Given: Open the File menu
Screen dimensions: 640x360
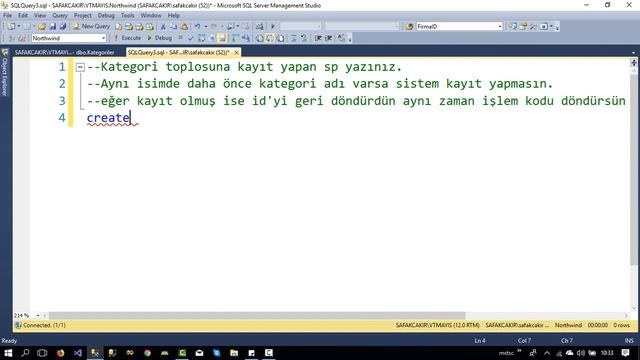Looking at the screenshot, I should (7, 16).
